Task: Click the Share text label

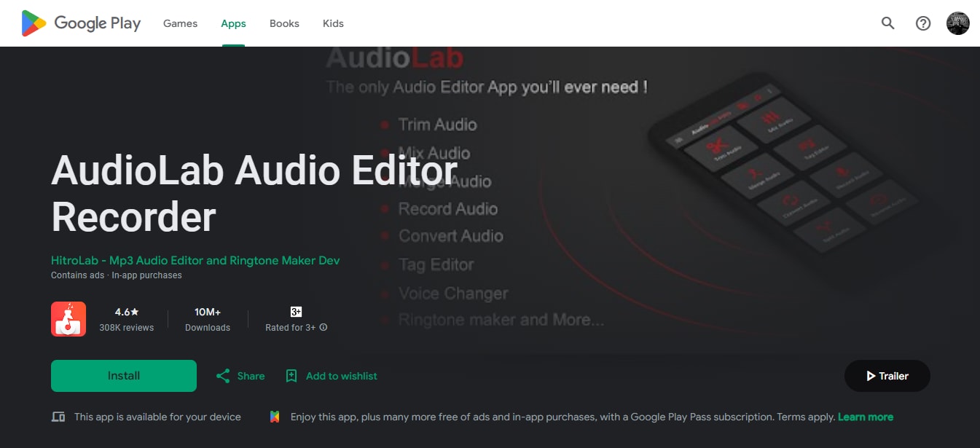Action: pyautogui.click(x=251, y=376)
